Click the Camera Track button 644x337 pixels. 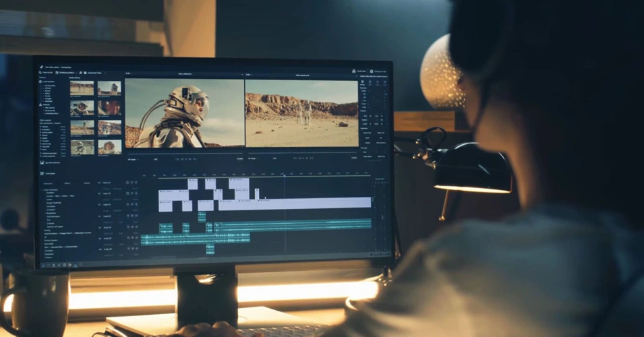(367, 133)
